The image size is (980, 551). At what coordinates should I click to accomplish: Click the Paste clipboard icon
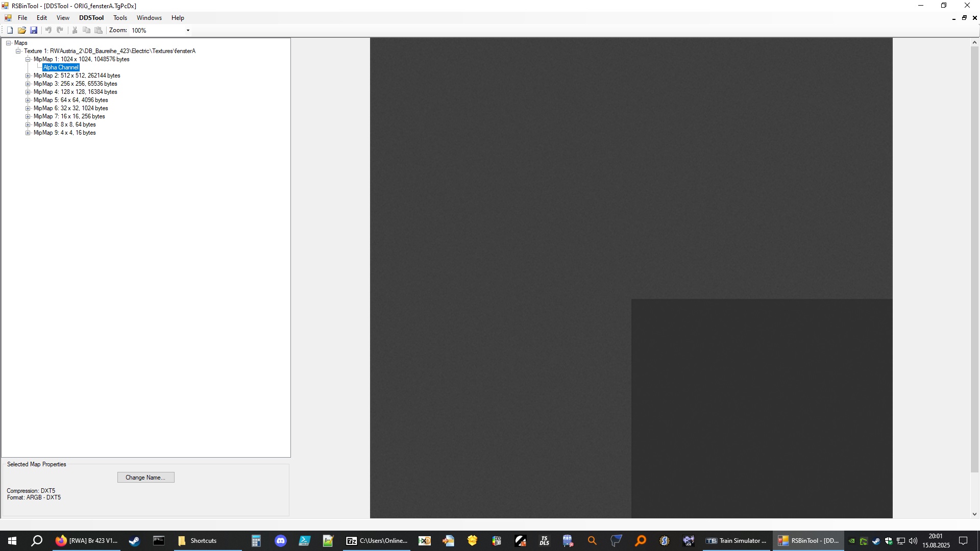click(99, 31)
